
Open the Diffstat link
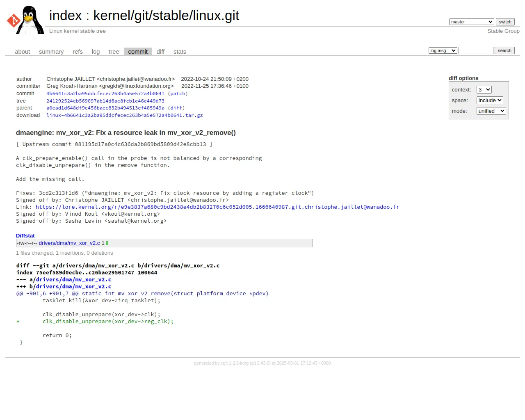(25, 236)
